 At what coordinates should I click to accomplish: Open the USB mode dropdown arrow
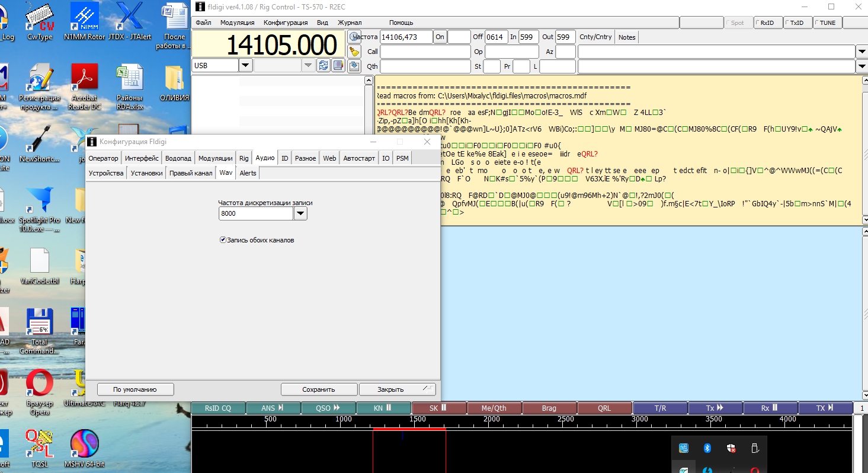pos(245,65)
